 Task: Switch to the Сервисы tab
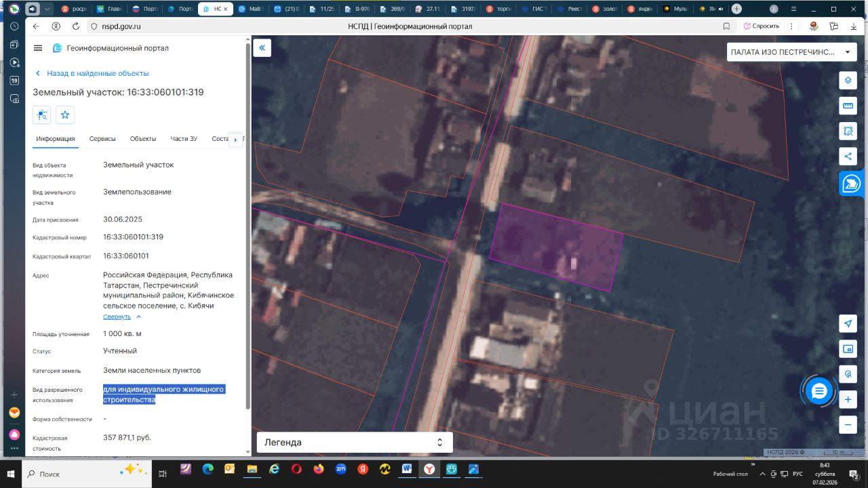102,139
